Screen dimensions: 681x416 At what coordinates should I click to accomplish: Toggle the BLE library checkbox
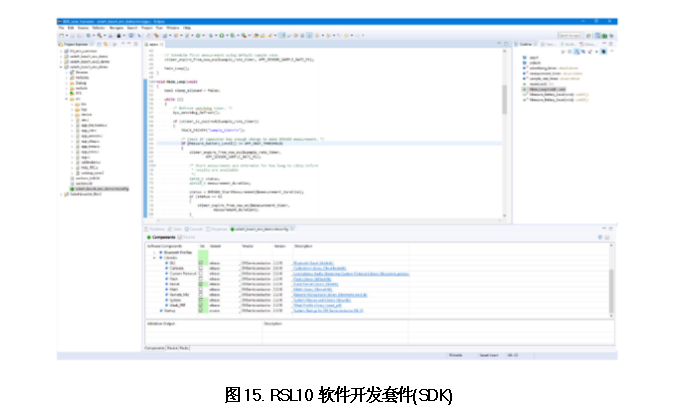click(201, 263)
